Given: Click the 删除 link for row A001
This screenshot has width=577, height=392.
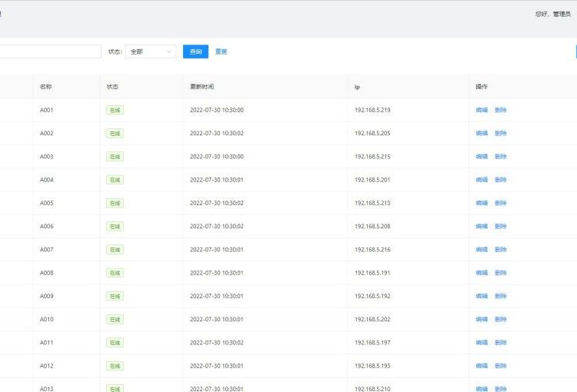Looking at the screenshot, I should (x=501, y=110).
